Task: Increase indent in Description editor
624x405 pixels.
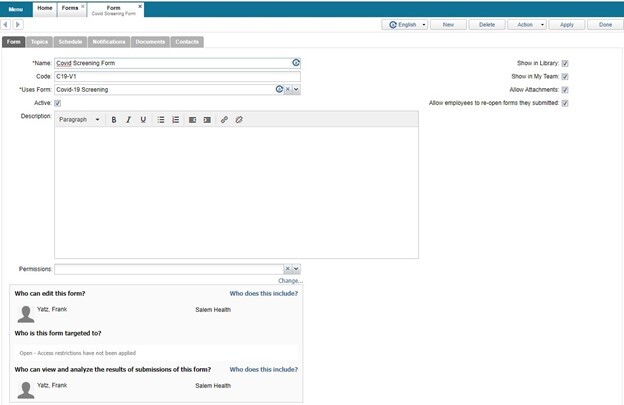Action: point(207,120)
